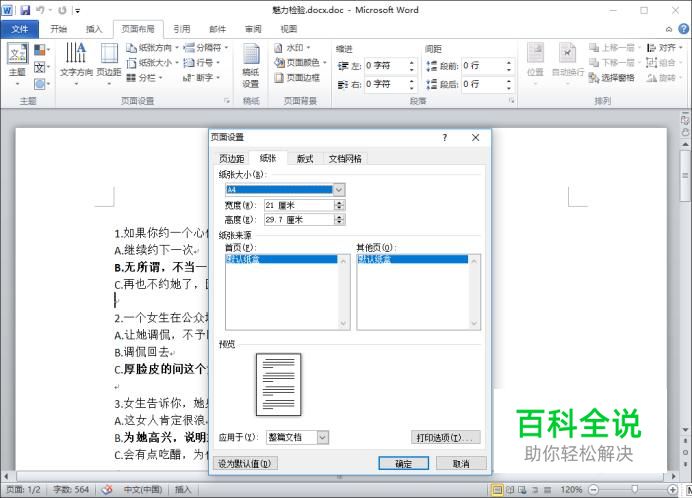Open the 行号 line numbers dropdown

pos(202,63)
